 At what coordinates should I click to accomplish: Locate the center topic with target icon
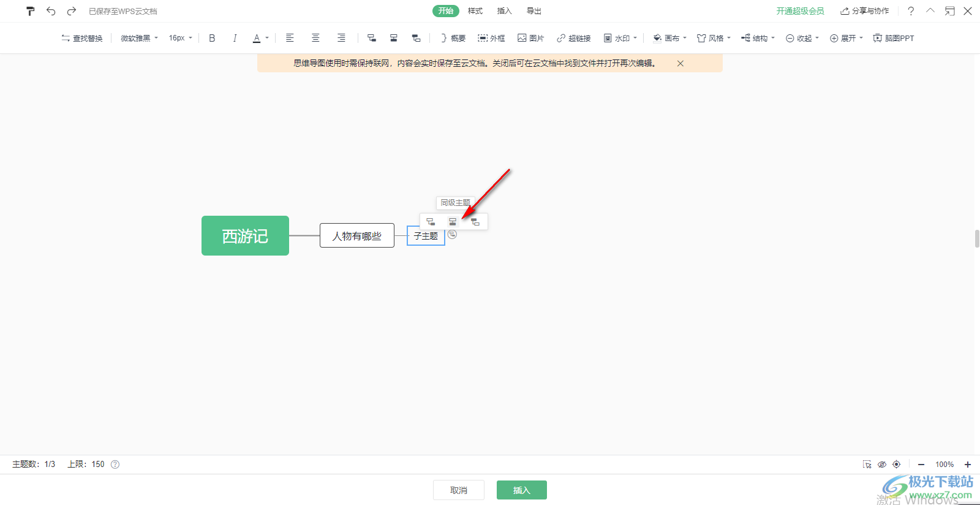pyautogui.click(x=897, y=465)
